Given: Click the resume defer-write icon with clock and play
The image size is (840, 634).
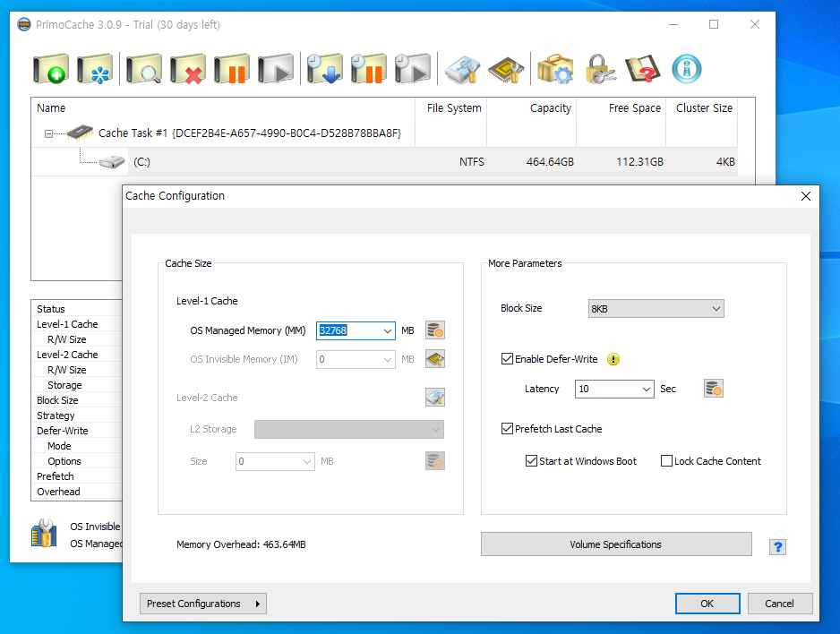Looking at the screenshot, I should (413, 69).
